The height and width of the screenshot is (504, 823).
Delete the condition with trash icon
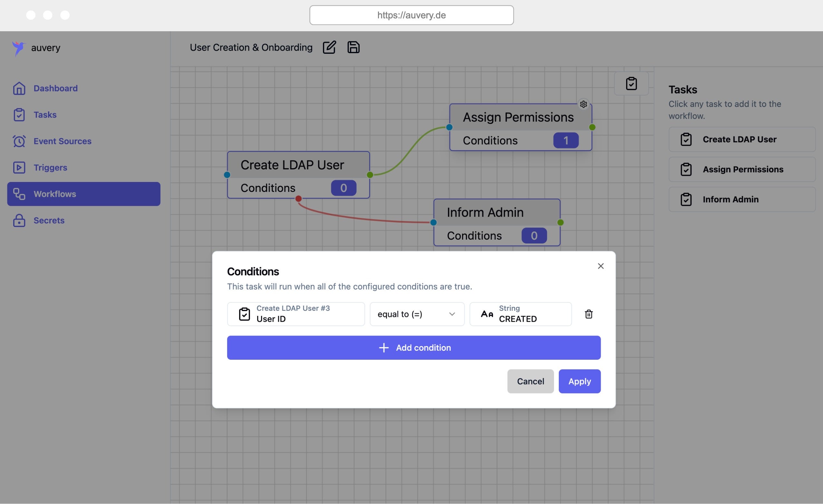tap(588, 314)
